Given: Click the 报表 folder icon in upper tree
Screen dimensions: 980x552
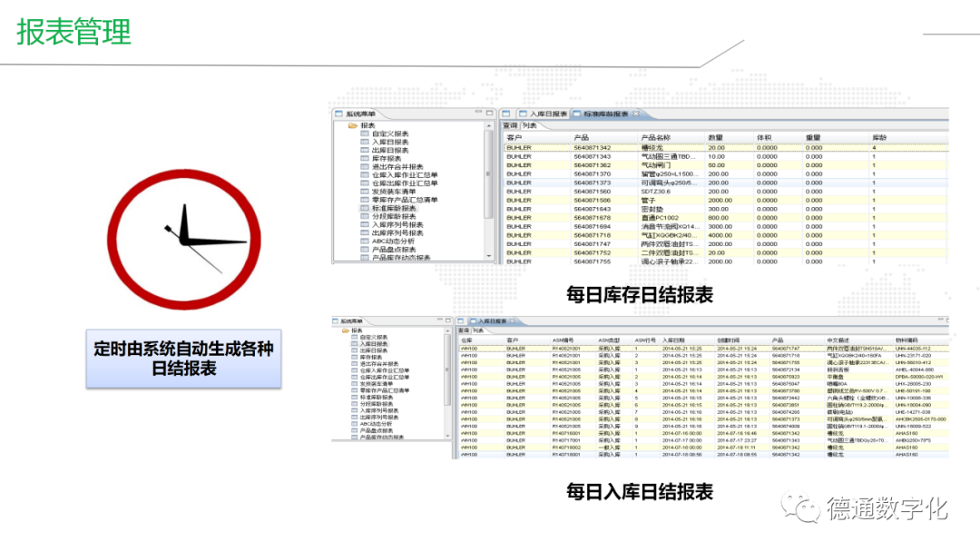Looking at the screenshot, I should click(352, 125).
